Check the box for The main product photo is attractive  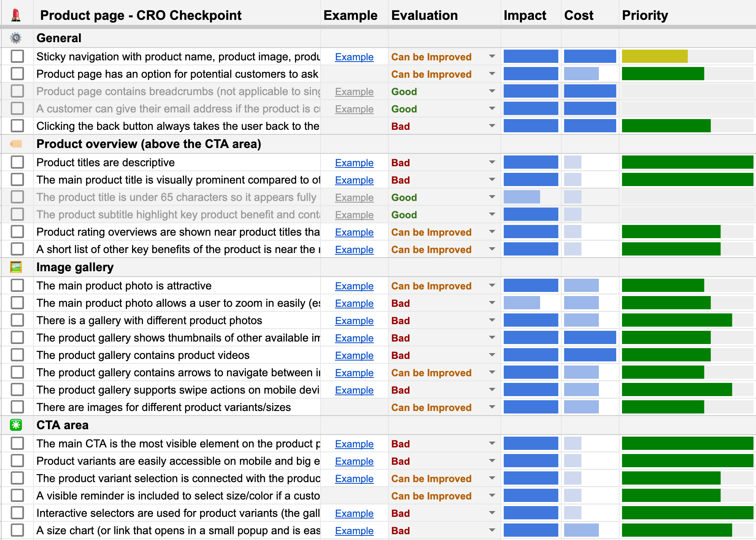click(17, 285)
